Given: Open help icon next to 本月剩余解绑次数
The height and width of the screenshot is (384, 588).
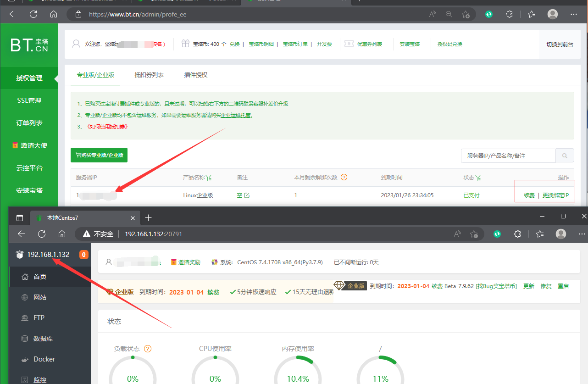Looking at the screenshot, I should [x=344, y=177].
